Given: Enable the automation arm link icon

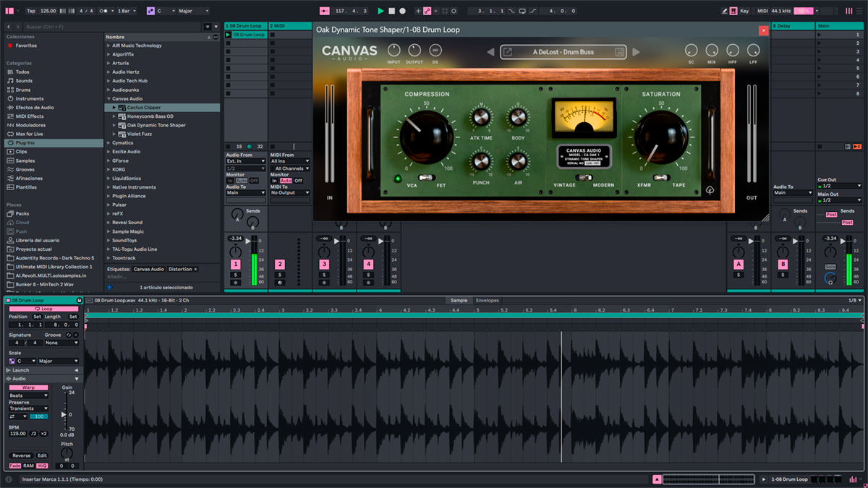Looking at the screenshot, I should coord(427,11).
